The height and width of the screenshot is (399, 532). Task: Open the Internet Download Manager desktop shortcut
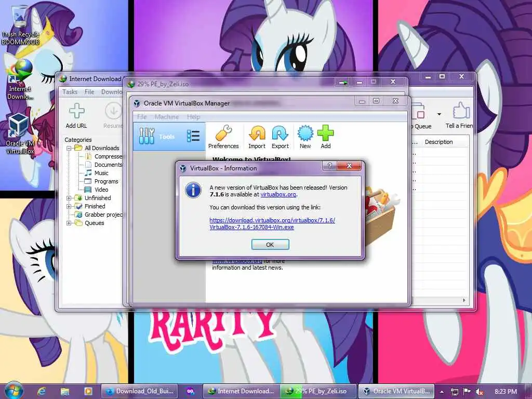point(20,80)
